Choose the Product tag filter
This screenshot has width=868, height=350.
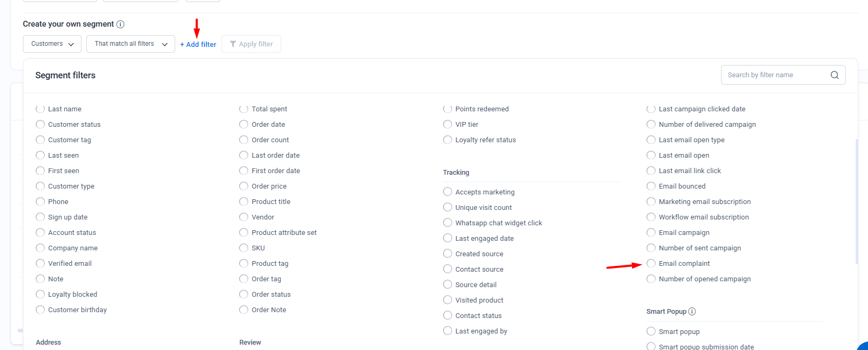pyautogui.click(x=243, y=263)
